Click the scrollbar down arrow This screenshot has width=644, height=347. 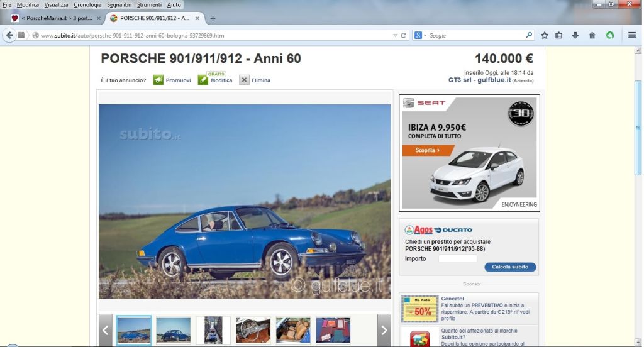[638, 342]
